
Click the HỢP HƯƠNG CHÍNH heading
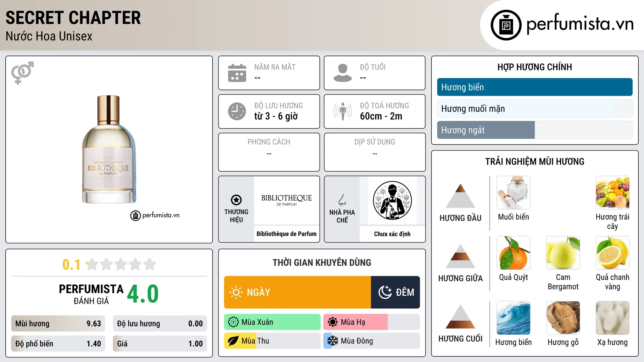[535, 67]
